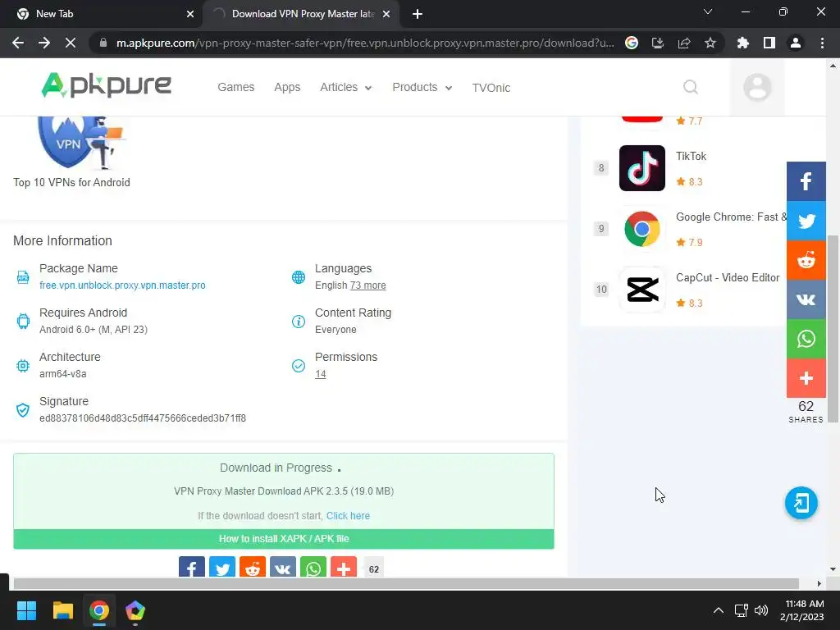The width and height of the screenshot is (840, 630).
Task: Expand the Products dropdown menu
Action: (422, 87)
